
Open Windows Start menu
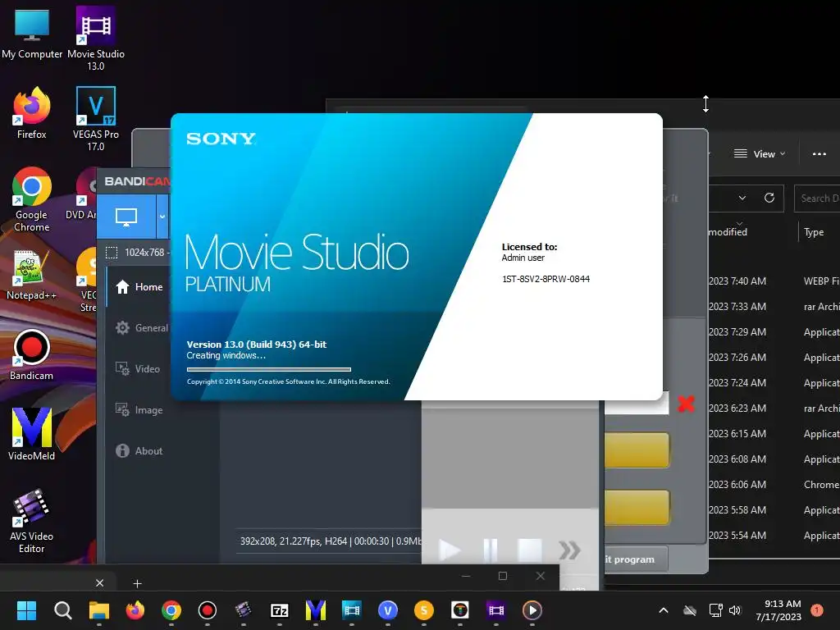pyautogui.click(x=26, y=610)
